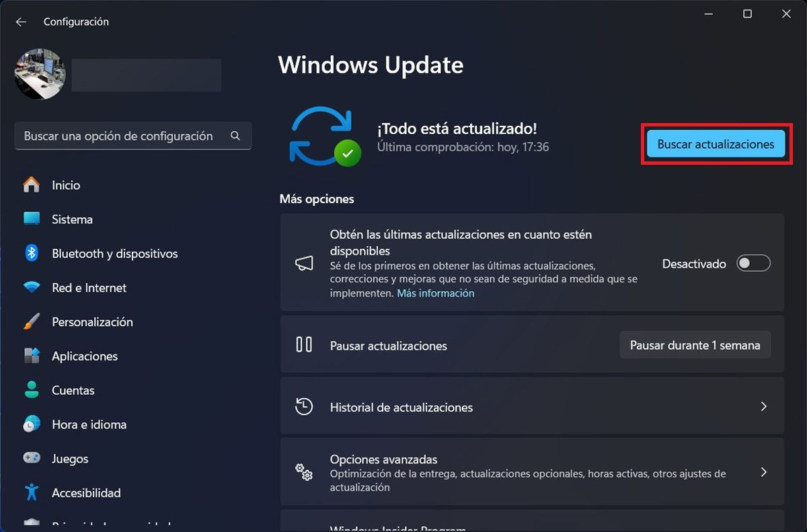Open the Opciones avanzadas row
This screenshot has height=532, width=807.
[532, 472]
